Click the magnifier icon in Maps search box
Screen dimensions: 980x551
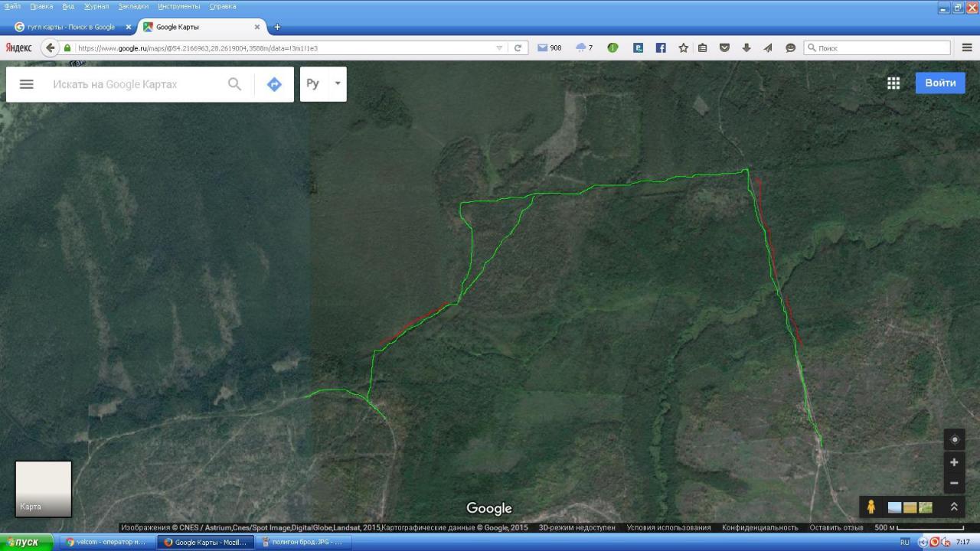tap(234, 84)
